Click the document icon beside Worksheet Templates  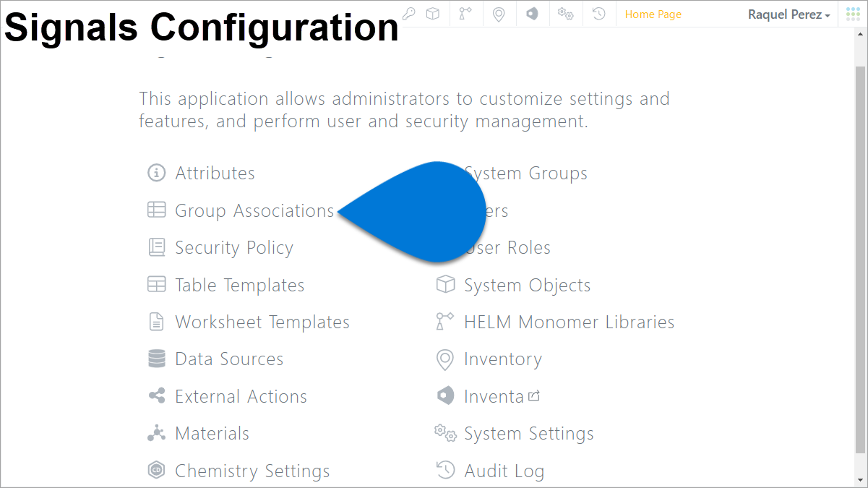[x=156, y=322]
